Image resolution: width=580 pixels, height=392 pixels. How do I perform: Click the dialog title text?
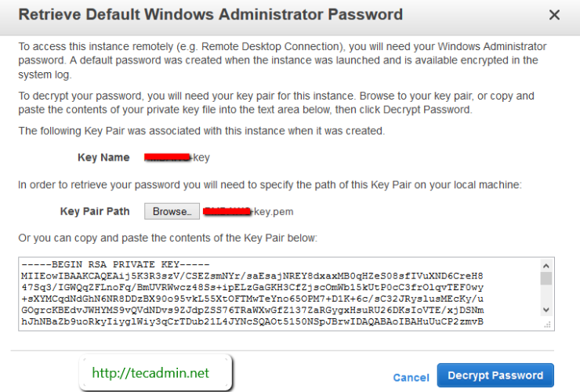[210, 15]
